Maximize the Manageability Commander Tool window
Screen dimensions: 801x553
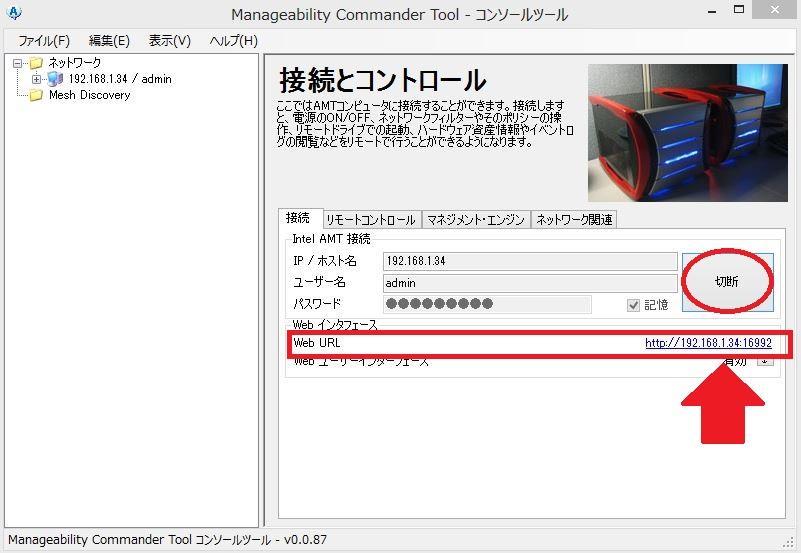[739, 10]
